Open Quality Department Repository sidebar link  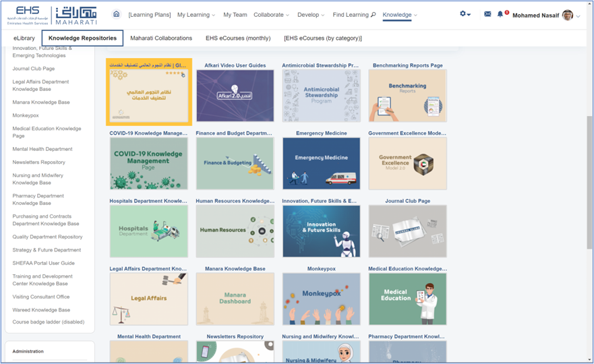(47, 237)
